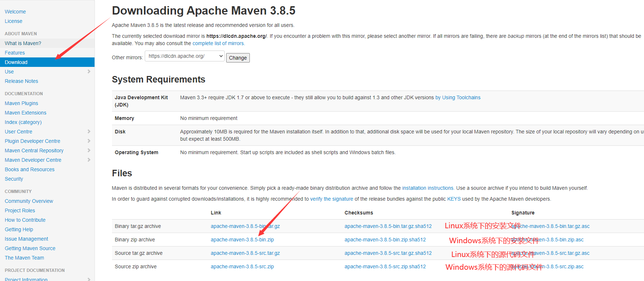Open User Centre link
644x281 pixels.
click(19, 132)
